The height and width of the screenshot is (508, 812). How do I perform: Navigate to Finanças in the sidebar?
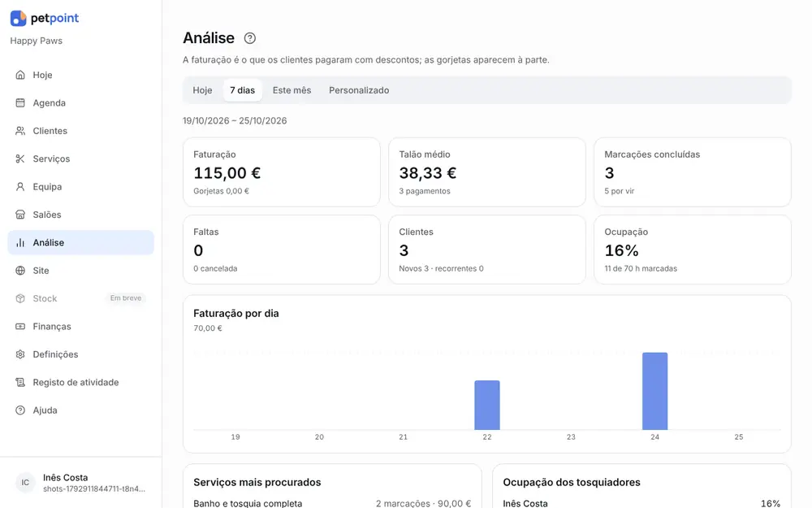[x=80, y=327]
